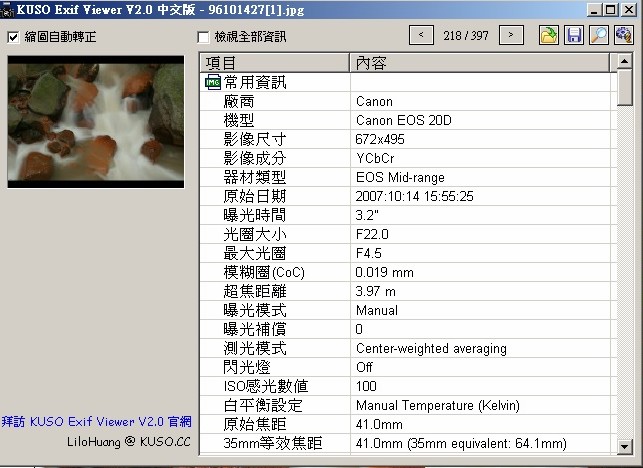Image resolution: width=643 pixels, height=468 pixels.
Task: Go to next image with > button
Action: (511, 35)
